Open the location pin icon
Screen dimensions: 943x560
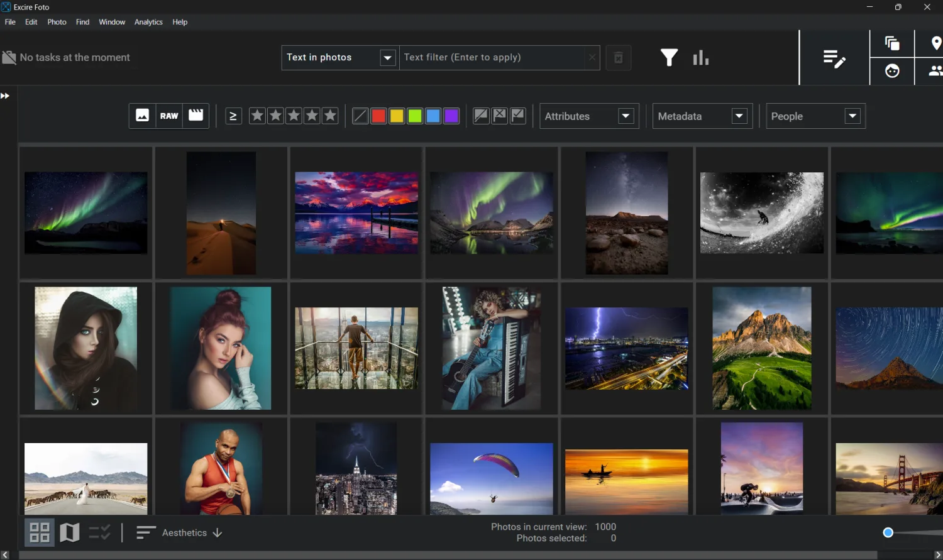point(936,43)
